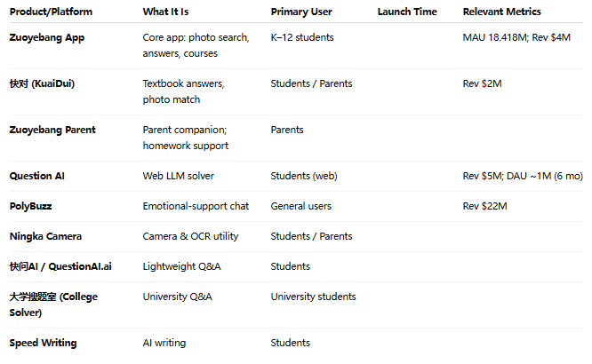The height and width of the screenshot is (364, 592).
Task: Click 'Students' in the QuestionAI.ai row
Action: [290, 266]
